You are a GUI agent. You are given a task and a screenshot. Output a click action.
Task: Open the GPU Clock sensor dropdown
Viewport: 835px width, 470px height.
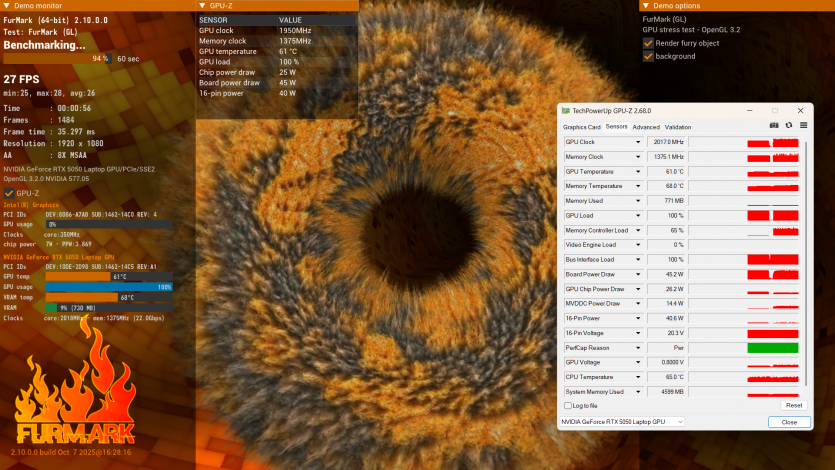(638, 142)
